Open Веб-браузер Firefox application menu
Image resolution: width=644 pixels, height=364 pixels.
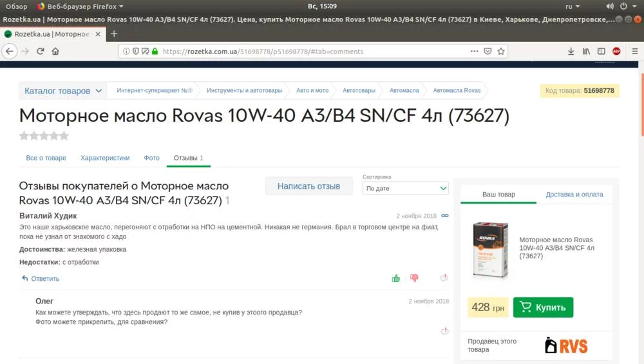(80, 6)
